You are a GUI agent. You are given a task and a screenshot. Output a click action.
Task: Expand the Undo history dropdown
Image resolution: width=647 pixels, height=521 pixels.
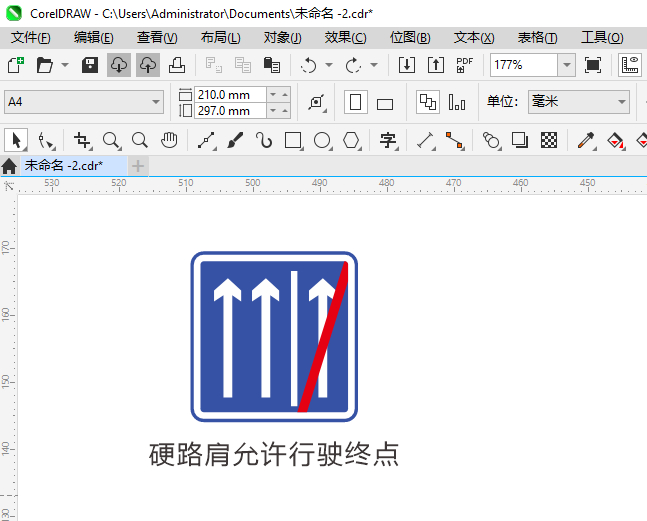pyautogui.click(x=329, y=65)
